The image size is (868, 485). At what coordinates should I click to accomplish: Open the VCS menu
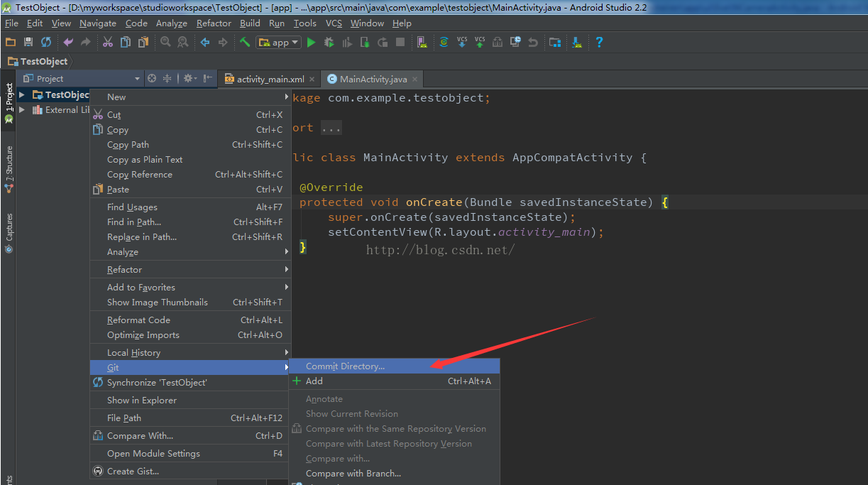(334, 23)
